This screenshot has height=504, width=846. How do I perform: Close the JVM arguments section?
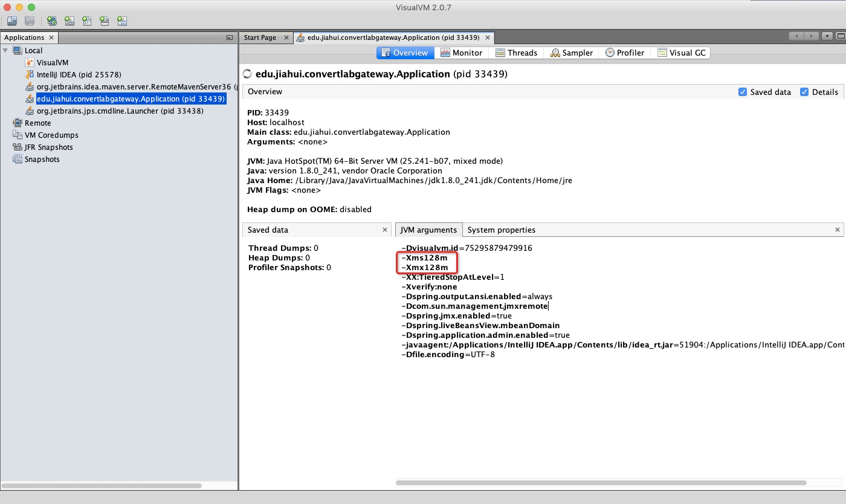838,230
